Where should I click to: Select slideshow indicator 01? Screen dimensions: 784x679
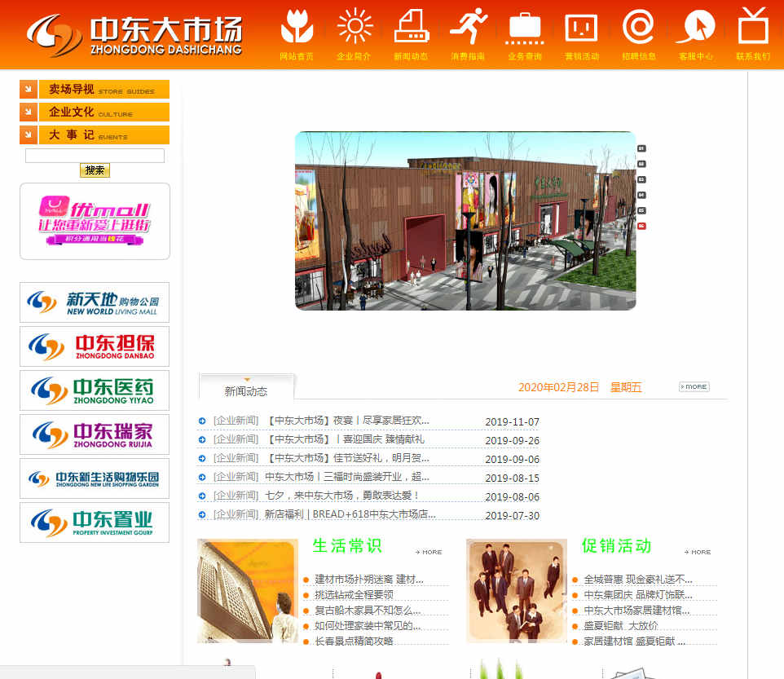coord(642,148)
